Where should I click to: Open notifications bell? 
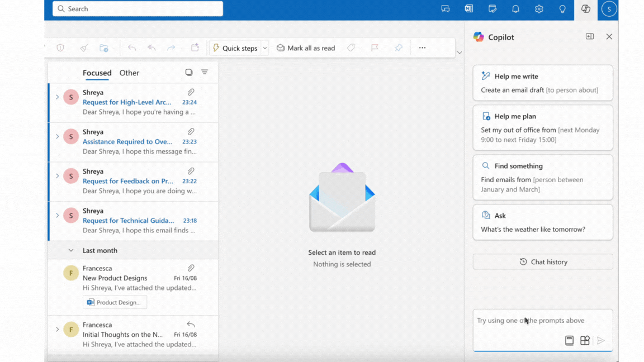[x=515, y=8]
